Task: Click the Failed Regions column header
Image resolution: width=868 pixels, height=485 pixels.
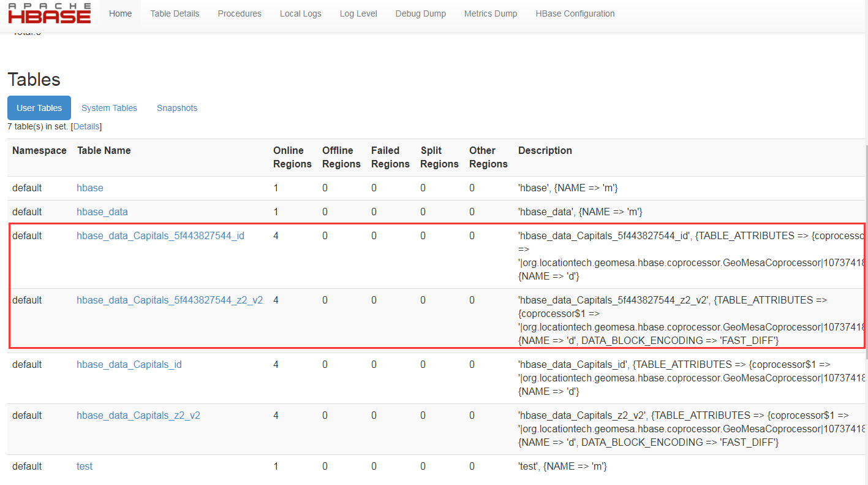Action: click(x=390, y=157)
